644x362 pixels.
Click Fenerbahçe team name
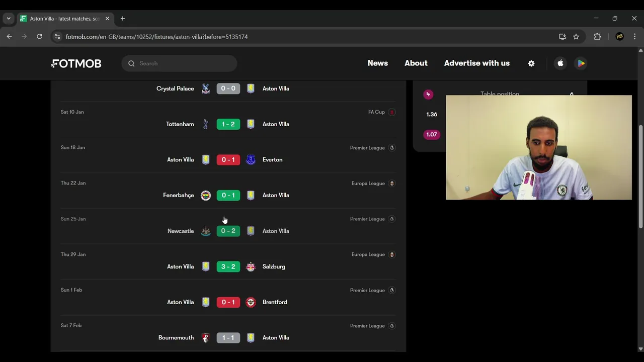pyautogui.click(x=179, y=196)
